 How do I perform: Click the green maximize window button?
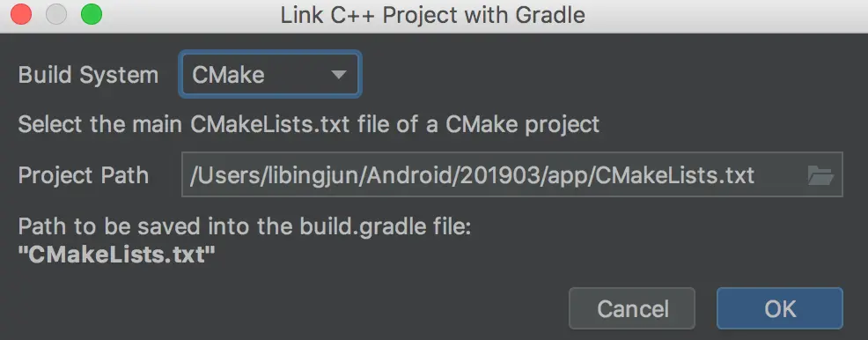pyautogui.click(x=92, y=15)
